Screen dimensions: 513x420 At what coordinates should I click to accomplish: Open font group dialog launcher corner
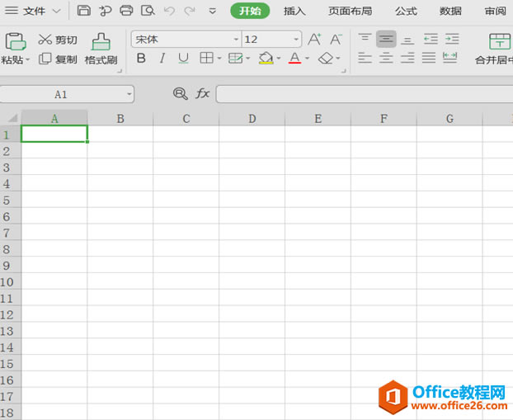tap(344, 70)
